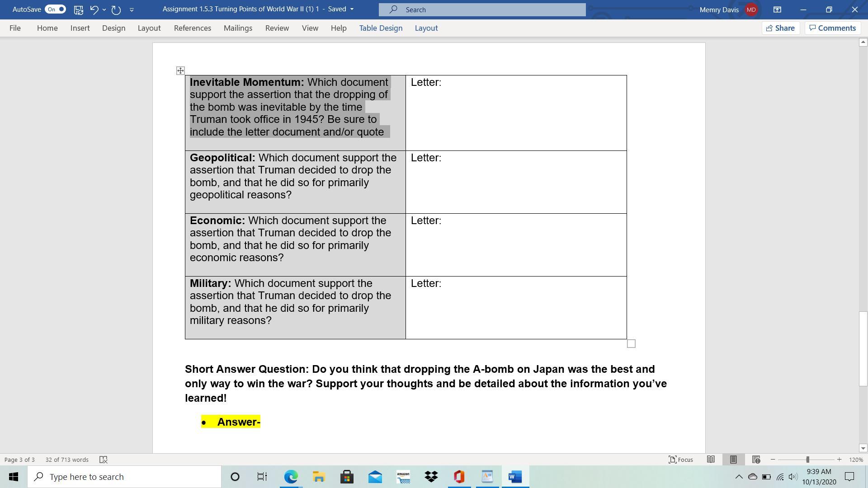Toggle AutoSave switch off

pos(56,9)
